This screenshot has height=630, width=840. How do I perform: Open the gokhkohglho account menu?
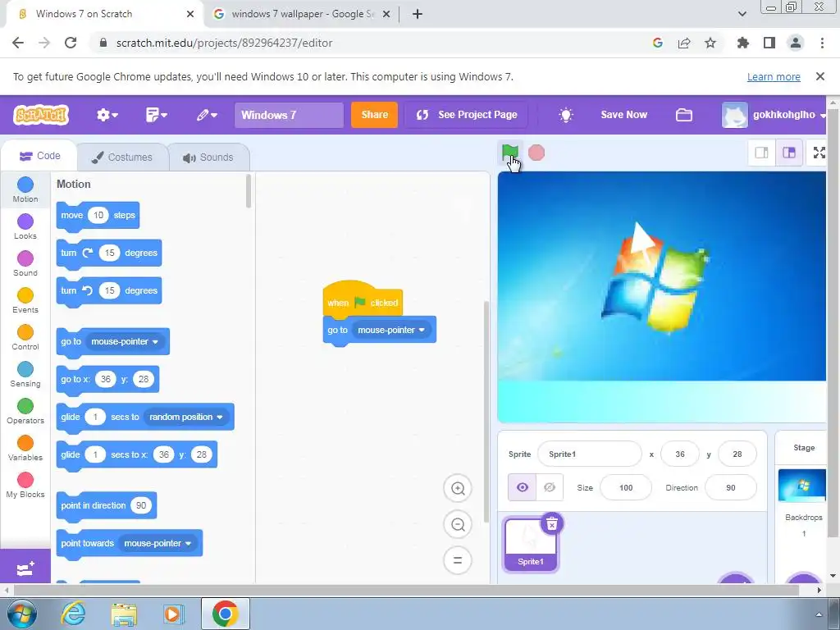pyautogui.click(x=774, y=115)
